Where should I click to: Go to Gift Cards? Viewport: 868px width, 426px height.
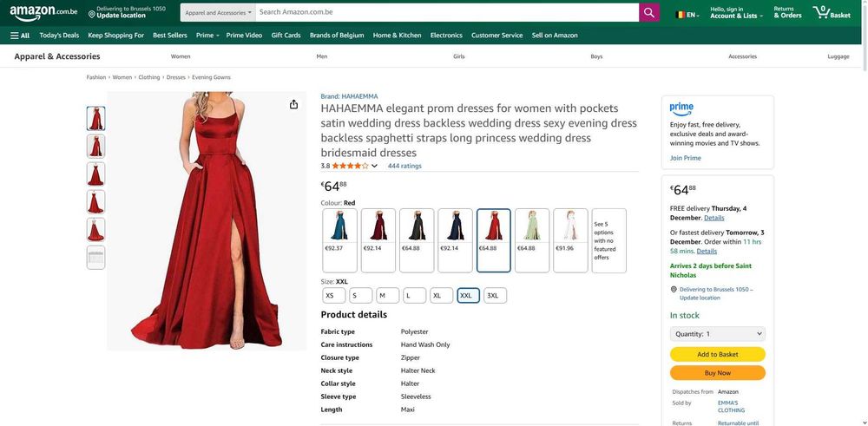(x=286, y=36)
